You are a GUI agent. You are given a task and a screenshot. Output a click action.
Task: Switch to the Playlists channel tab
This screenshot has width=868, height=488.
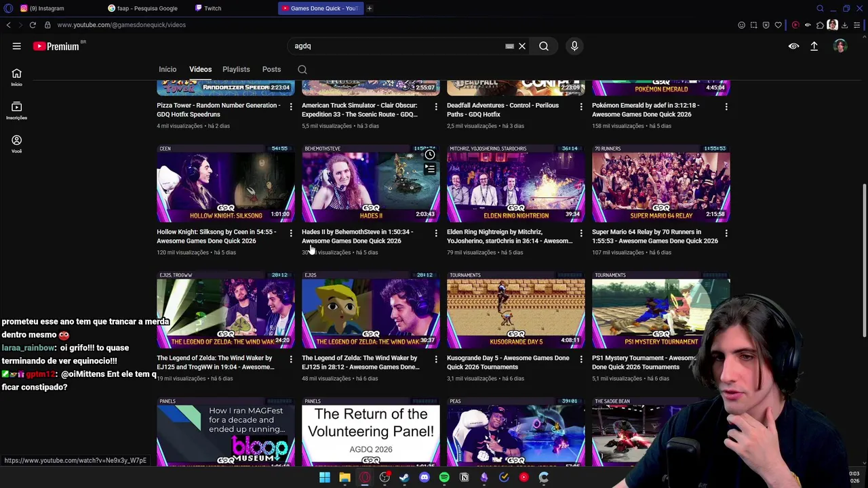point(236,69)
